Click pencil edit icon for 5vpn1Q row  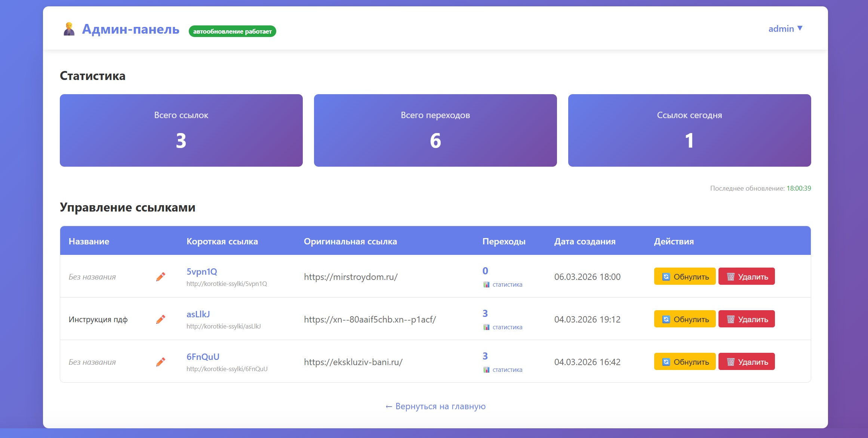point(161,277)
